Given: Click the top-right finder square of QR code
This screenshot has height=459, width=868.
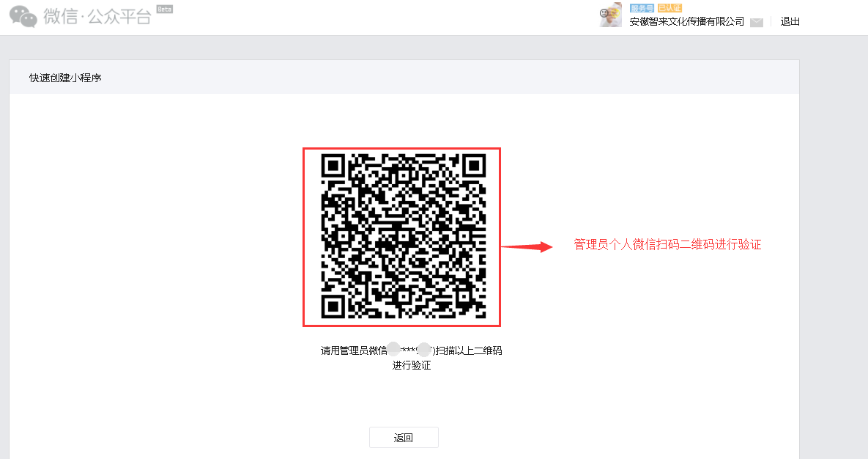Looking at the screenshot, I should pyautogui.click(x=473, y=166).
